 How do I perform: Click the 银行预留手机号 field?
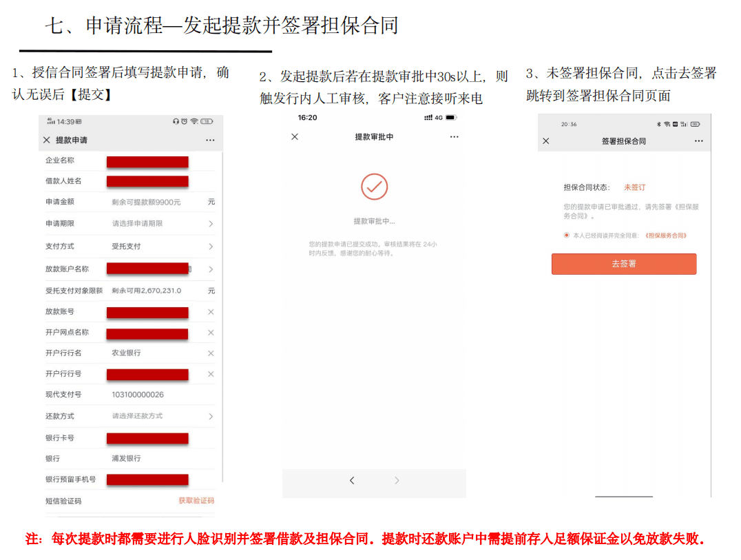(x=147, y=480)
